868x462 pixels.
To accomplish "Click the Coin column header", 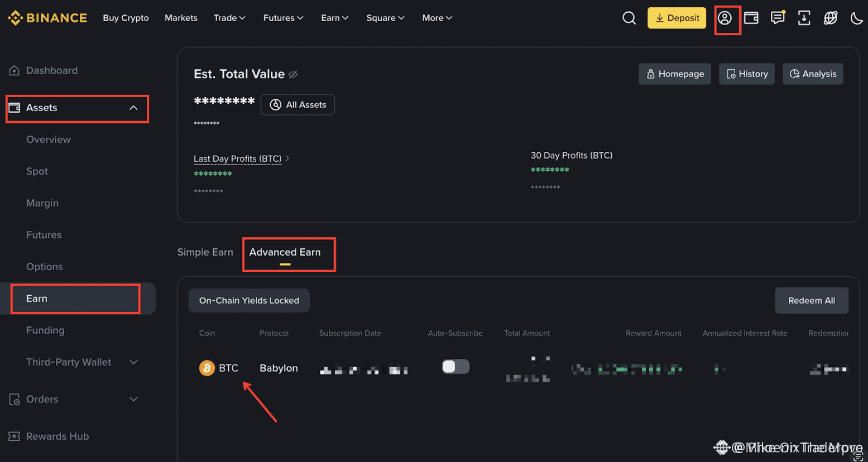I will pyautogui.click(x=207, y=333).
